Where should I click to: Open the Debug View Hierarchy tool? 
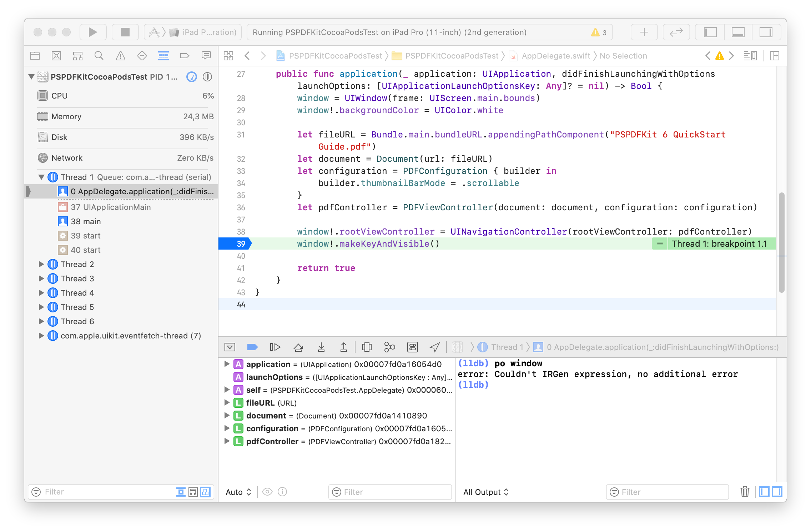(x=367, y=347)
